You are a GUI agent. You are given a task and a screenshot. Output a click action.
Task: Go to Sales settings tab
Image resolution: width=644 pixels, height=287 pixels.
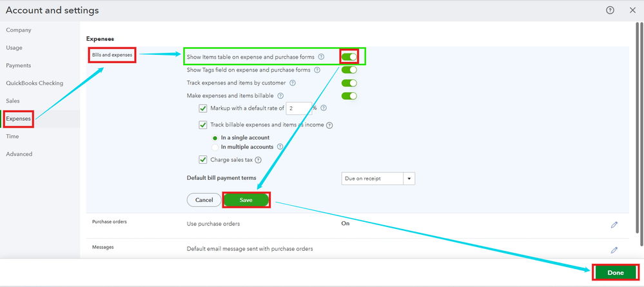13,101
